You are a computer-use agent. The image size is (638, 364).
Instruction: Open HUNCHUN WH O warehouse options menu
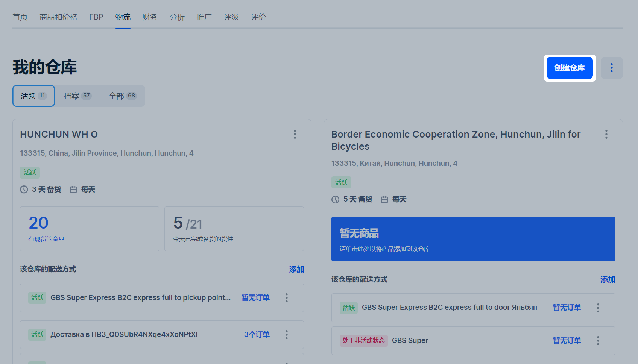click(x=295, y=134)
